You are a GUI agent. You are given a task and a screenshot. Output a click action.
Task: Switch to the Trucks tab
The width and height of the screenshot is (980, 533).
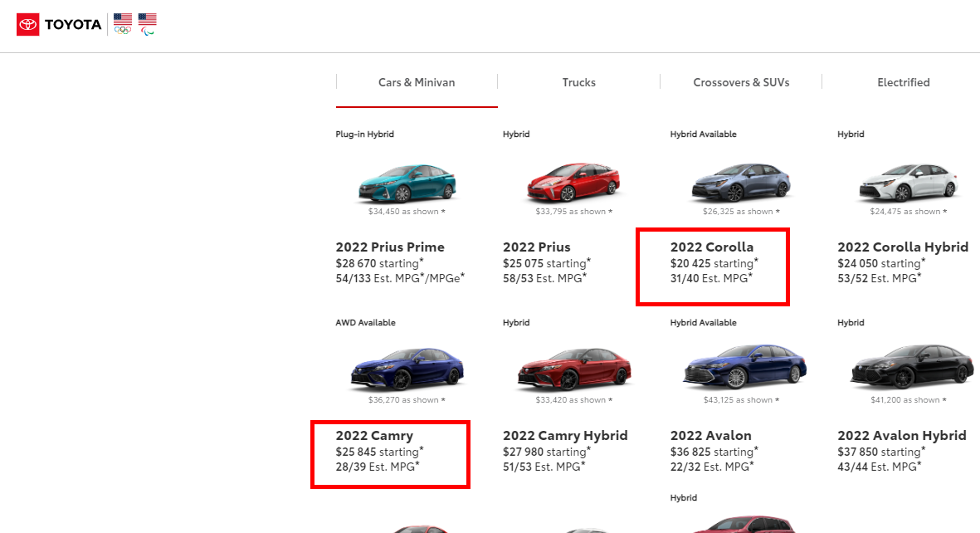click(578, 82)
